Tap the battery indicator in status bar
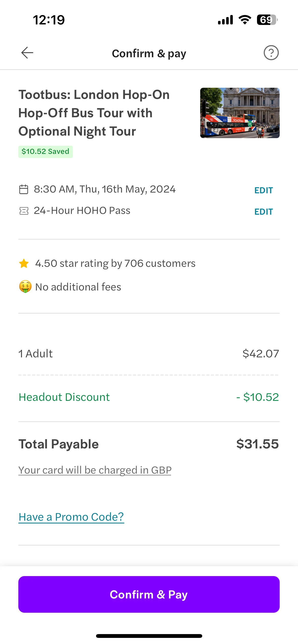298x644 pixels. tap(267, 20)
